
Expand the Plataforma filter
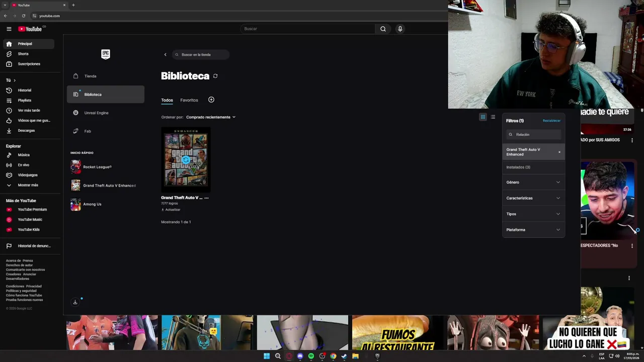click(x=533, y=230)
